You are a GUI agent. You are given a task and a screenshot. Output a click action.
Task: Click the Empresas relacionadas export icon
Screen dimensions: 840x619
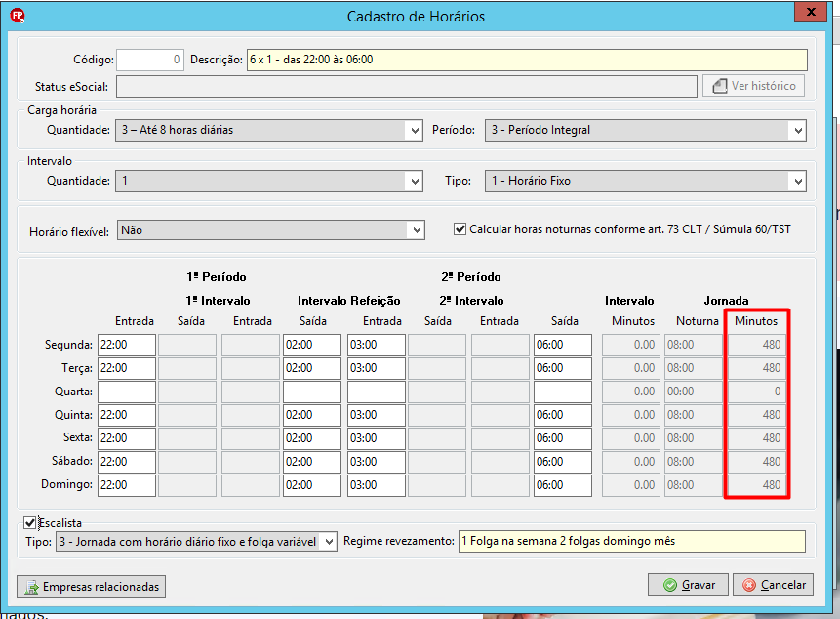point(31,587)
